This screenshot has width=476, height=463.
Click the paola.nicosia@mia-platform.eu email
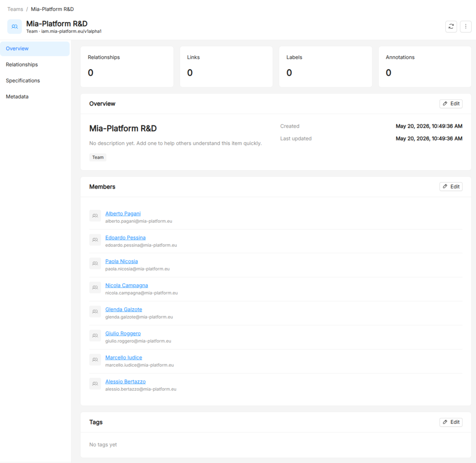tap(138, 269)
